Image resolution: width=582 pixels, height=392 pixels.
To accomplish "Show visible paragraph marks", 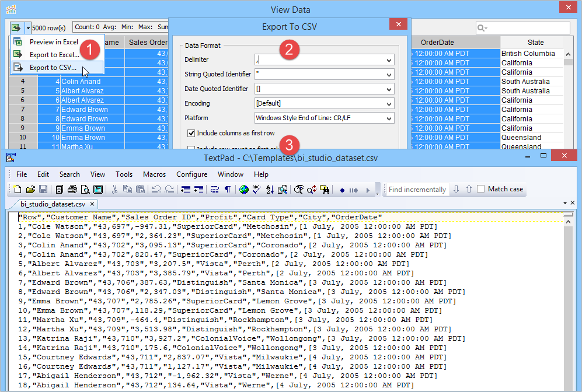I will click(228, 190).
